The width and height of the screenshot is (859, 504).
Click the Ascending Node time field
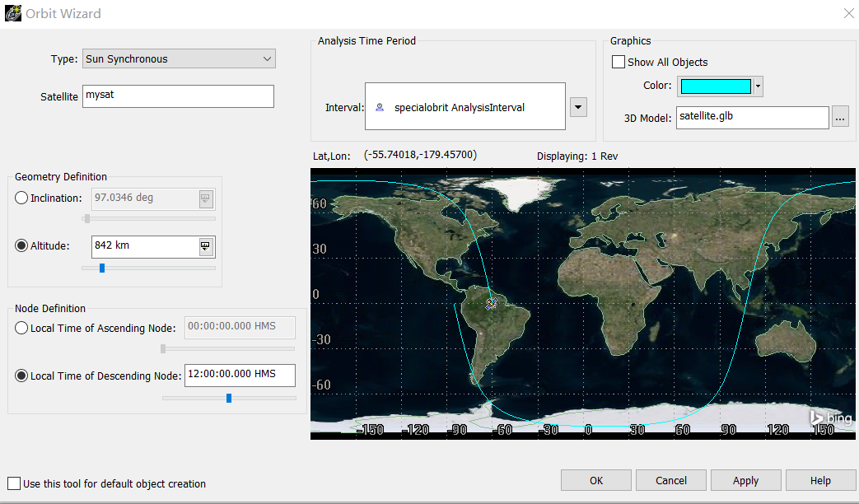coord(240,328)
